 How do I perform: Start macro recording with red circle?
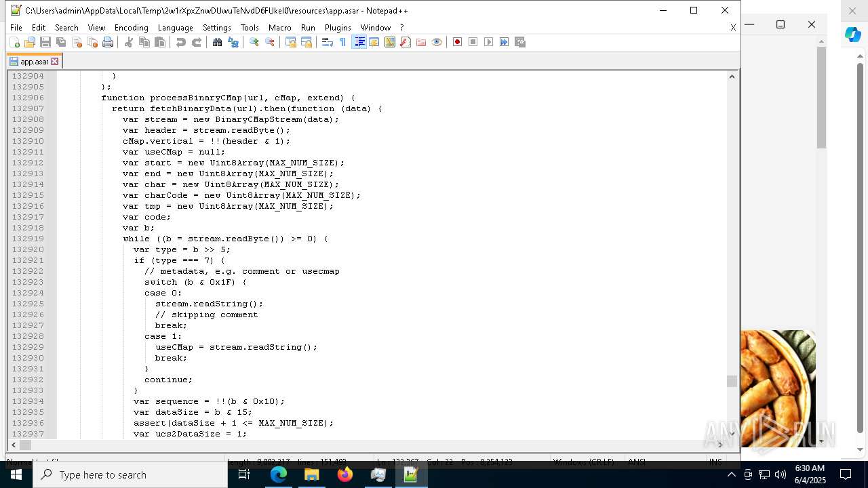pos(458,42)
